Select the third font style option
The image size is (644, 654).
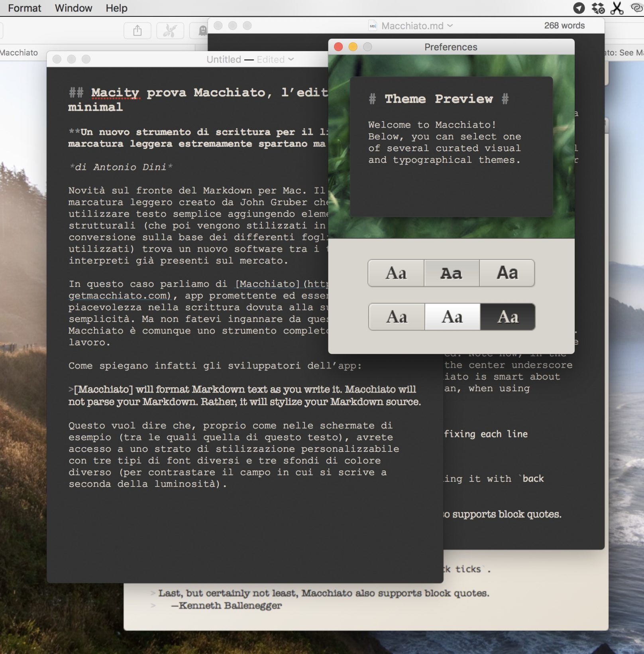[x=507, y=273]
